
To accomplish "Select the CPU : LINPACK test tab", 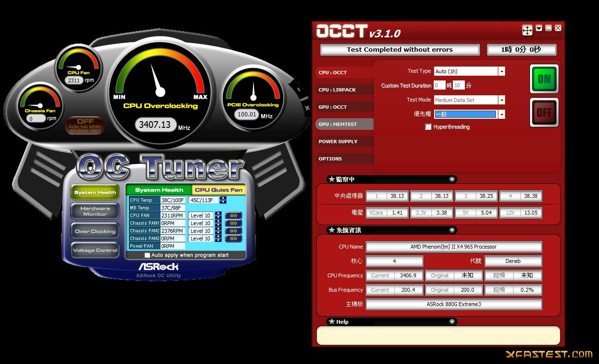I will click(x=345, y=90).
